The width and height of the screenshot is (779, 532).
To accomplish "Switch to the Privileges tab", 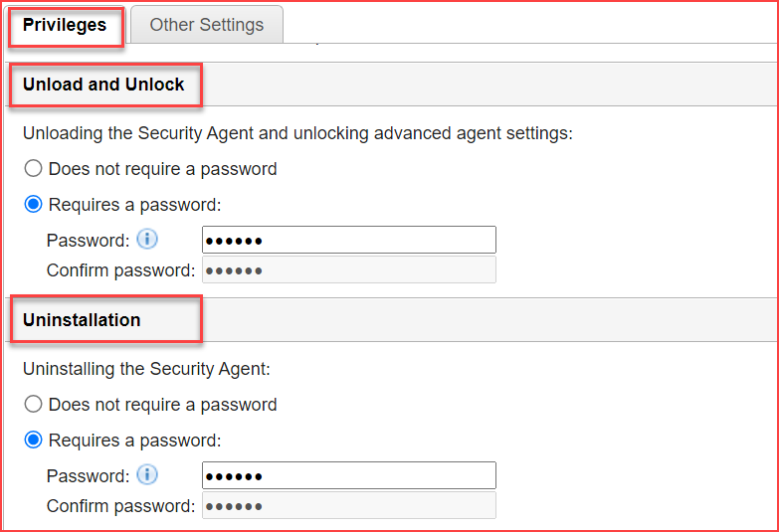I will point(65,26).
